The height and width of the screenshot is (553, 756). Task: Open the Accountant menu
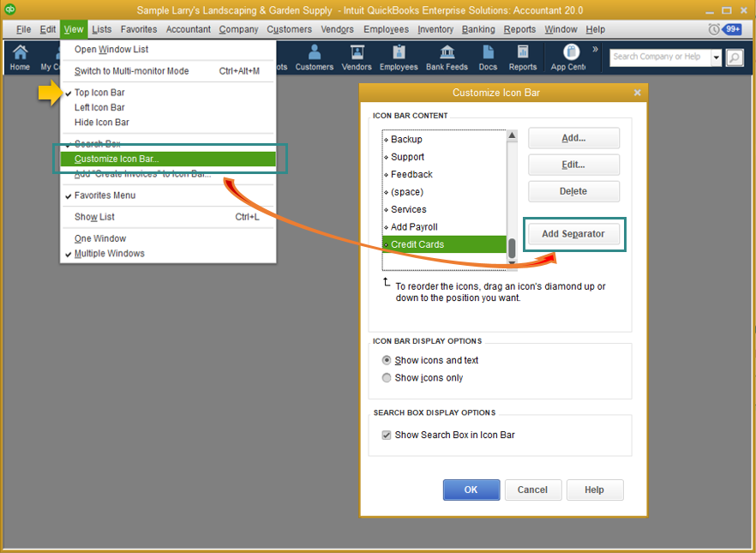click(x=188, y=29)
